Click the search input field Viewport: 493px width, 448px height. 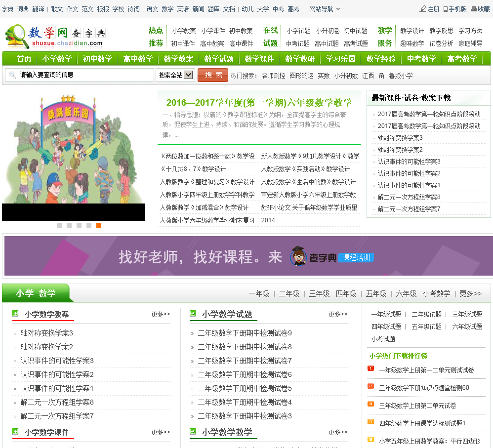(x=80, y=75)
